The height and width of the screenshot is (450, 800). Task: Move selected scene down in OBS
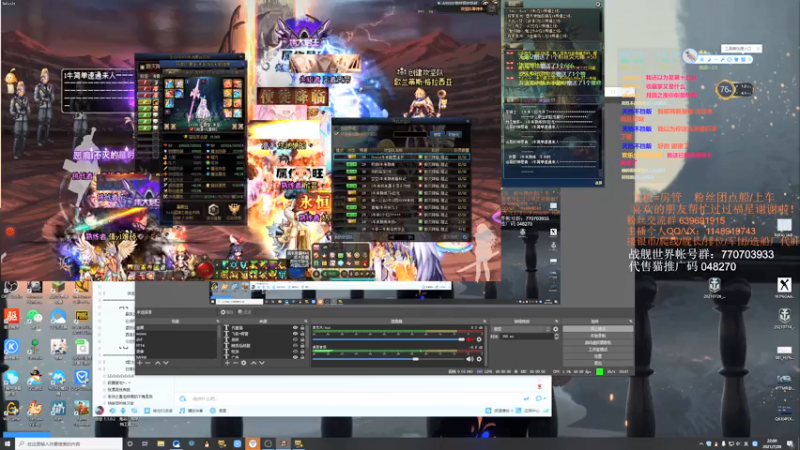(x=165, y=363)
